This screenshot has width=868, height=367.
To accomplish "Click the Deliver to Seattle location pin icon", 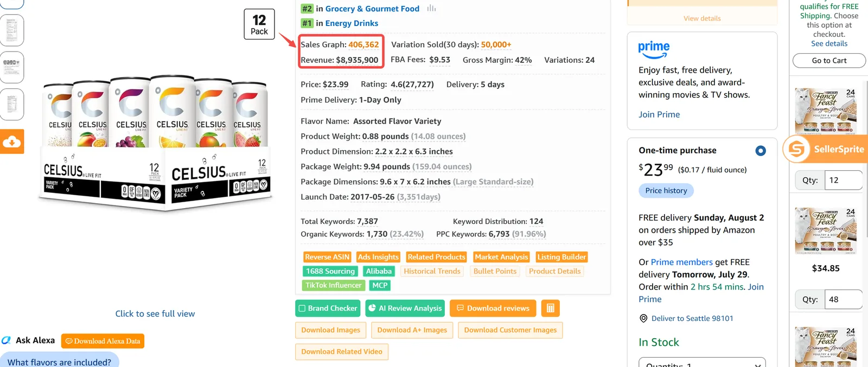I will [643, 319].
